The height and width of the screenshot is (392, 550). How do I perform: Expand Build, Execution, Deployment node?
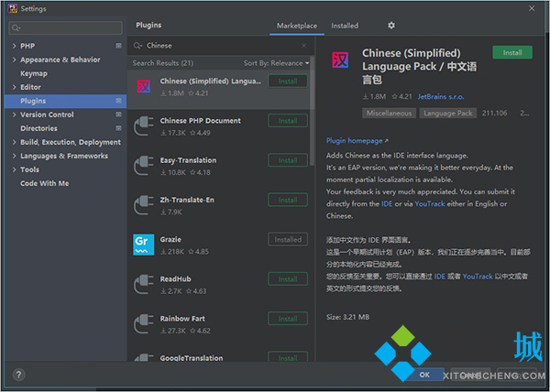14,142
